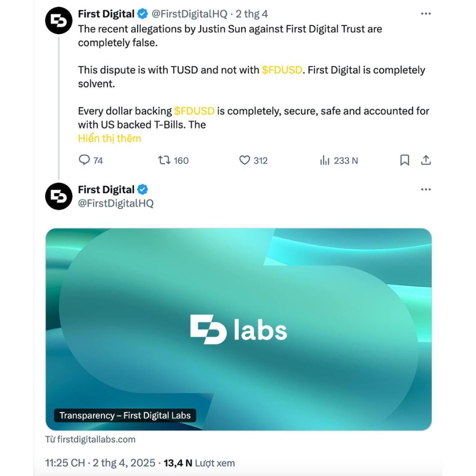The width and height of the screenshot is (476, 476).
Task: Click verified badge on second tweet
Action: tap(142, 190)
